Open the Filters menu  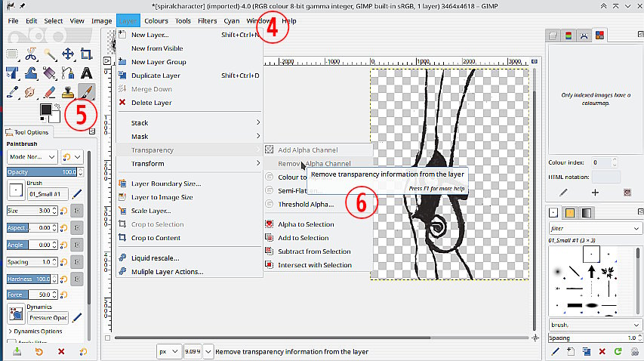pos(207,21)
